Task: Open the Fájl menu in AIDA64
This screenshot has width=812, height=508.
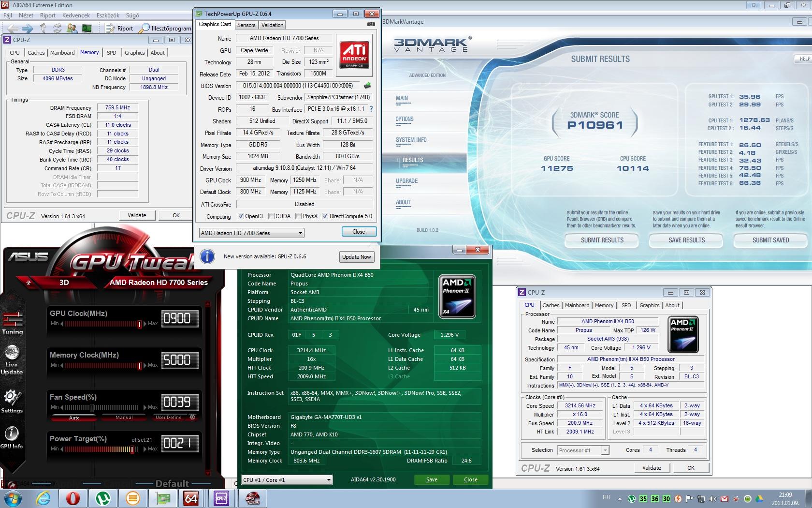Action: (7, 15)
